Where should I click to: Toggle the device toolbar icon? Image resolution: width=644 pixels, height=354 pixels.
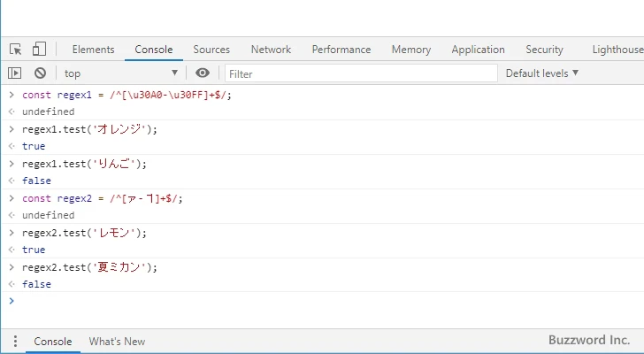coord(39,50)
